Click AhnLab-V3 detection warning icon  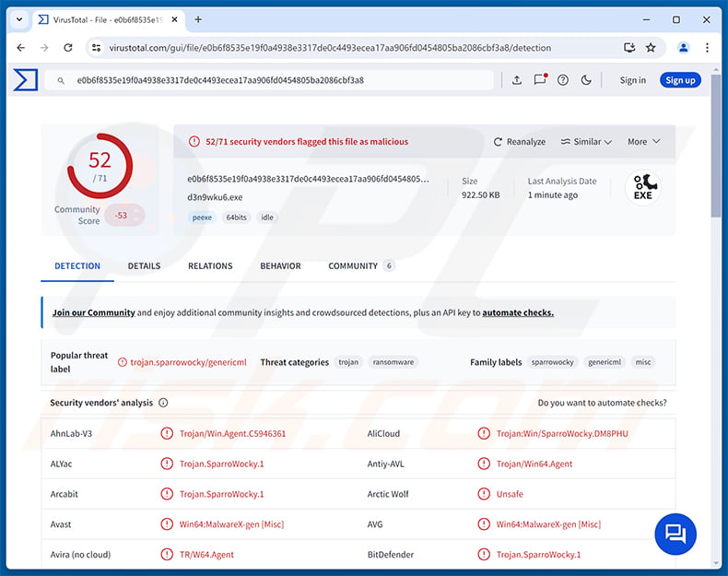(x=167, y=433)
